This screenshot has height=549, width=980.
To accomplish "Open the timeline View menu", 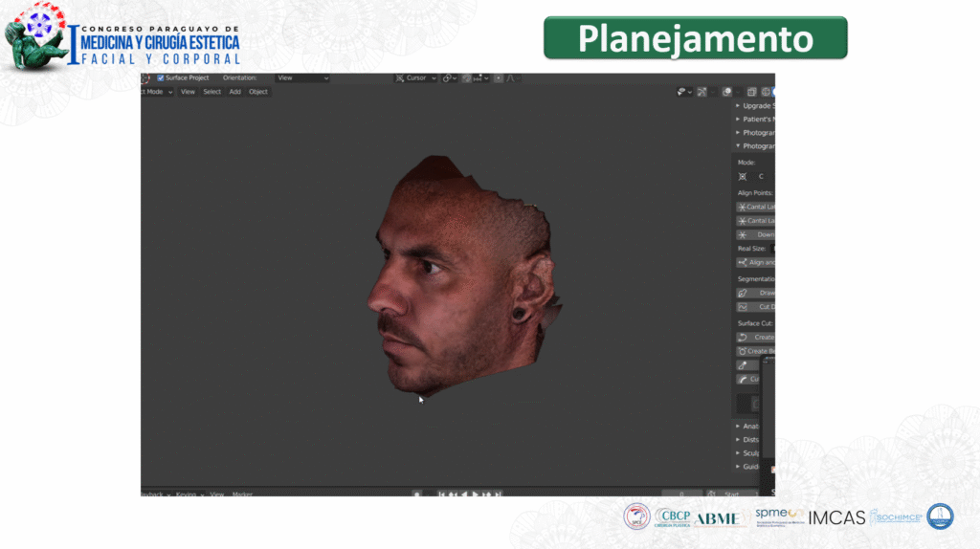I will 217,494.
